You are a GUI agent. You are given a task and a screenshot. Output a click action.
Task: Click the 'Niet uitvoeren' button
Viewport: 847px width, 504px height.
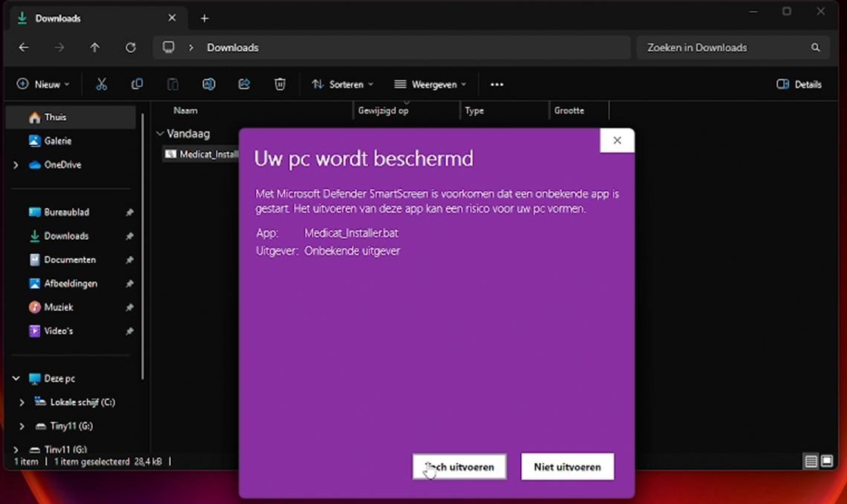(567, 467)
